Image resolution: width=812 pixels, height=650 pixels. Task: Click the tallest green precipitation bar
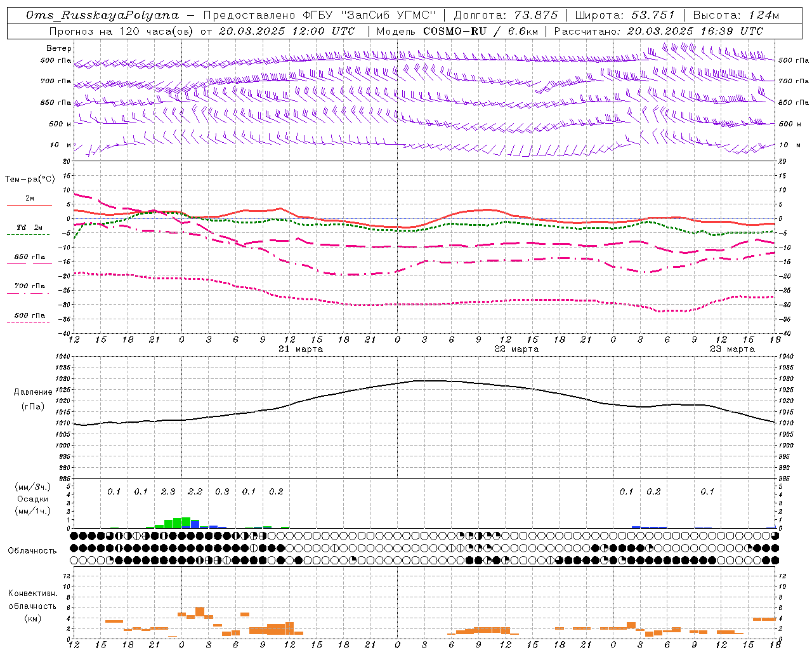pos(186,522)
